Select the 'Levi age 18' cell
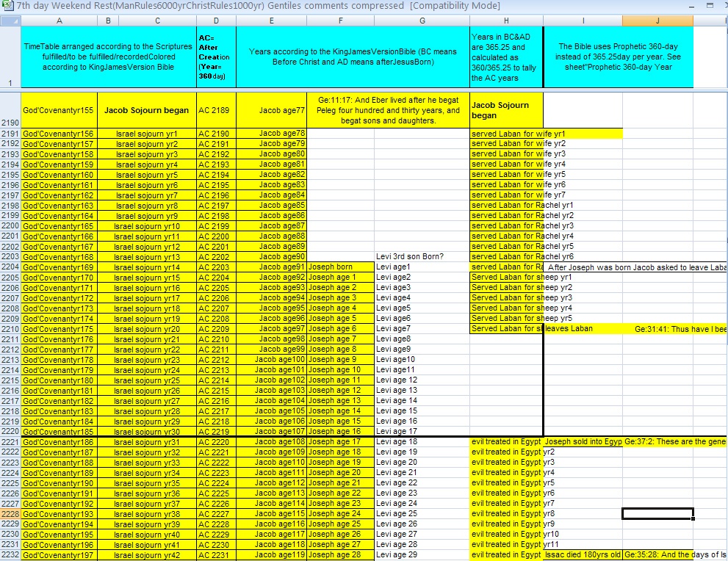Screen dimensions: 728x561 coord(422,442)
